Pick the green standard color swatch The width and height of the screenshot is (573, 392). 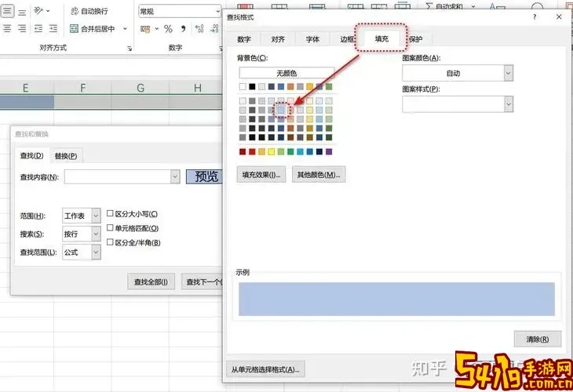[x=290, y=151]
